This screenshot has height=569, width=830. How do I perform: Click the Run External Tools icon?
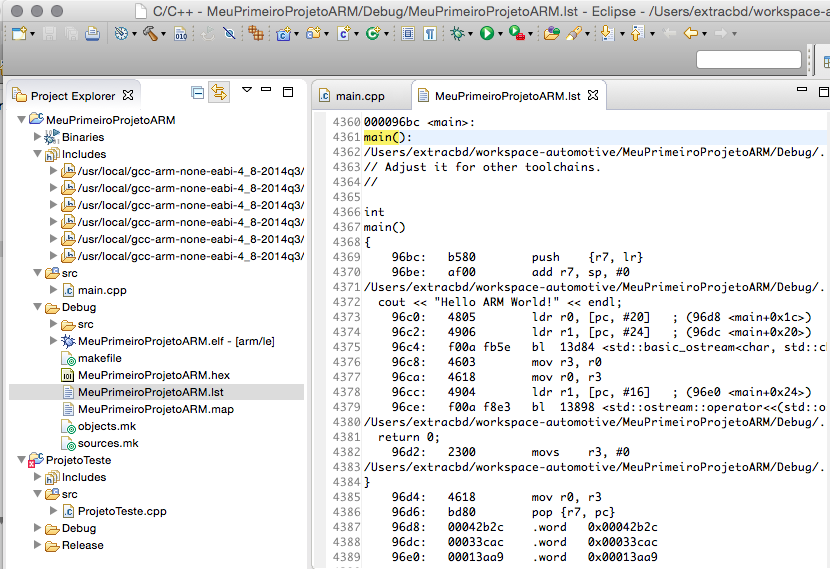pos(517,34)
